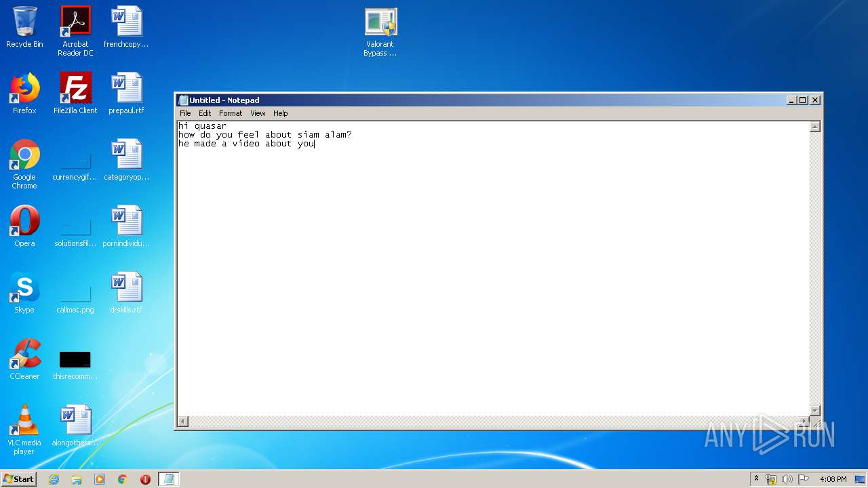Viewport: 868px width, 488px height.
Task: Open Opera from the taskbar
Action: pyautogui.click(x=145, y=479)
